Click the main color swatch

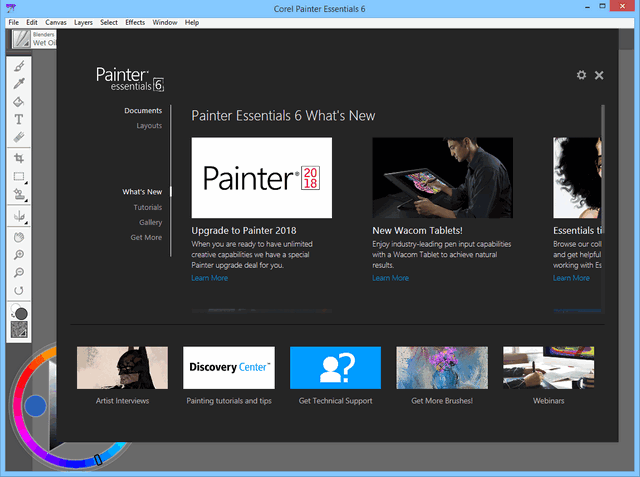[21, 314]
